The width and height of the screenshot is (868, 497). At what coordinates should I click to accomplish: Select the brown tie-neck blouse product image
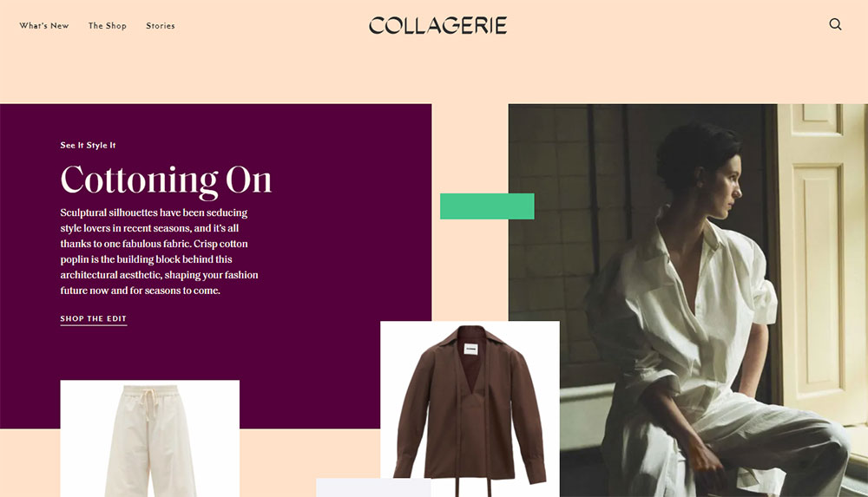coord(470,409)
